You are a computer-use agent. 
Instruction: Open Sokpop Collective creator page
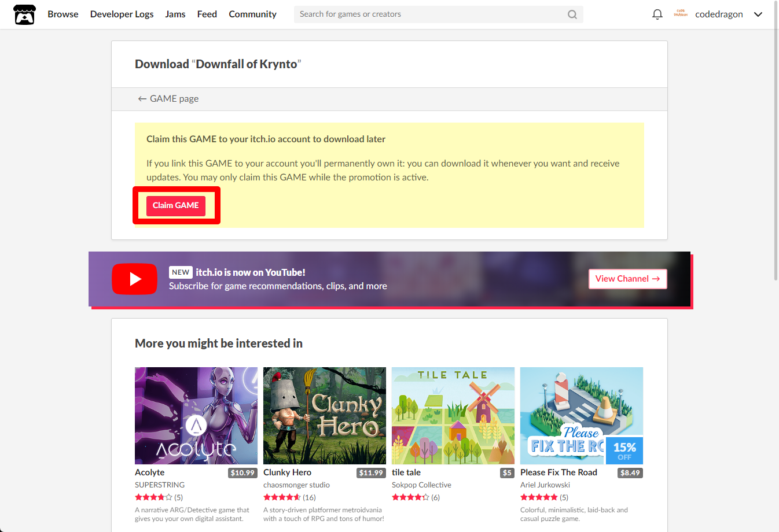(x=421, y=485)
